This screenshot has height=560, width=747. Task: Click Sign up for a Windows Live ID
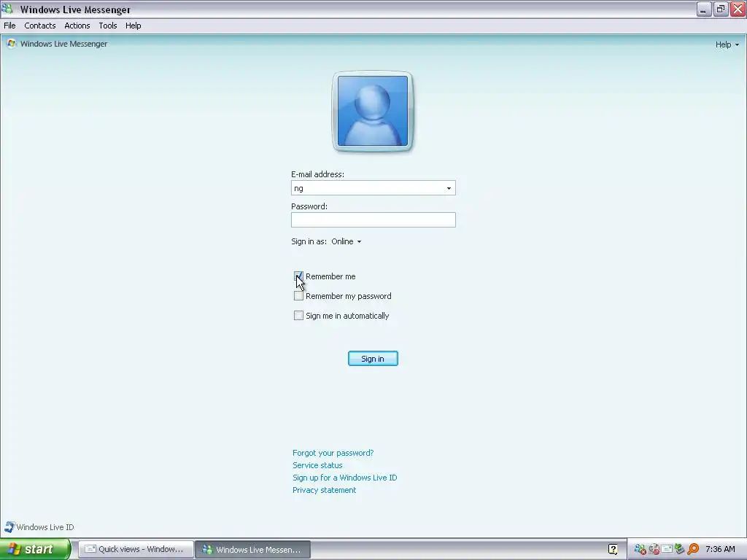(344, 478)
